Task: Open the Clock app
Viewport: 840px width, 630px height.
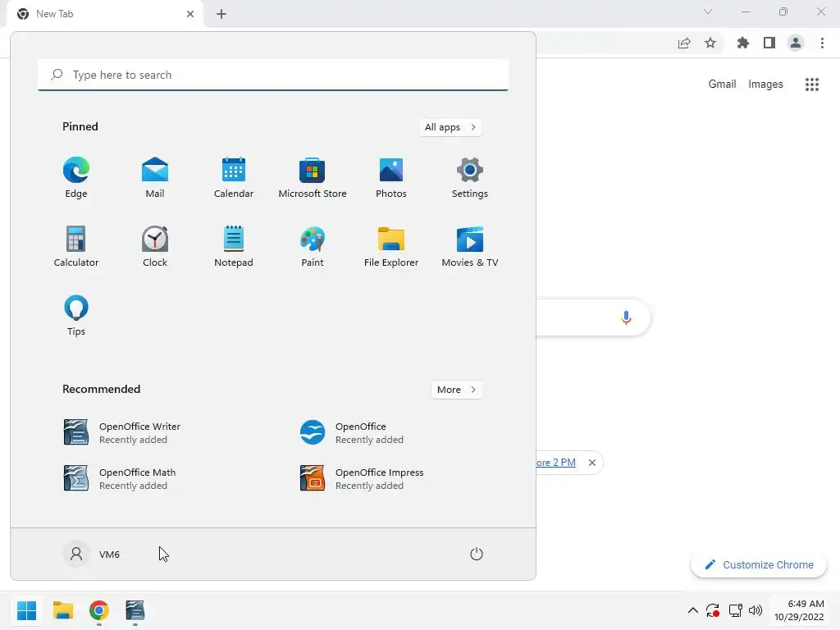Action: pos(155,246)
